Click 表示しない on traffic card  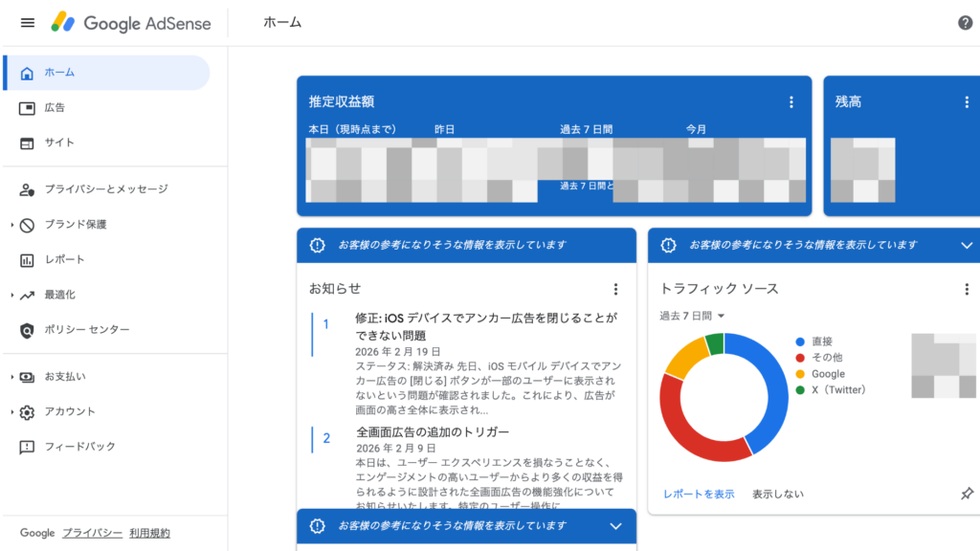777,495
